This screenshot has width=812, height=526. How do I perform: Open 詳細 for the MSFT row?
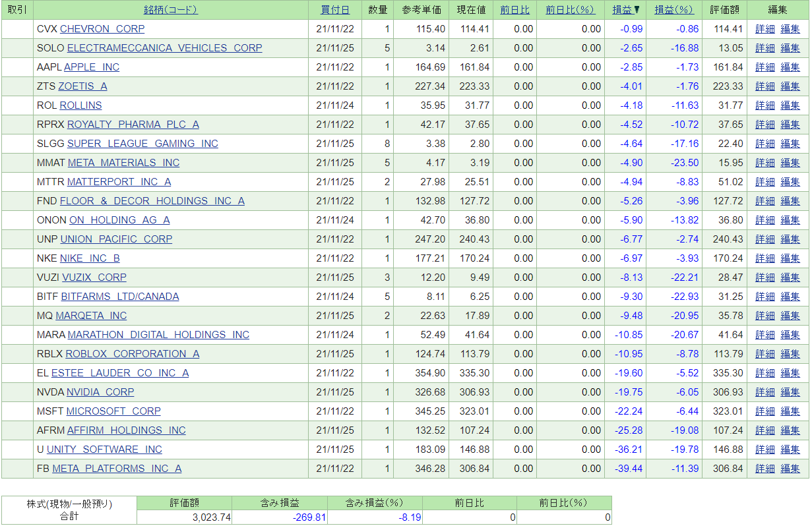coord(765,411)
